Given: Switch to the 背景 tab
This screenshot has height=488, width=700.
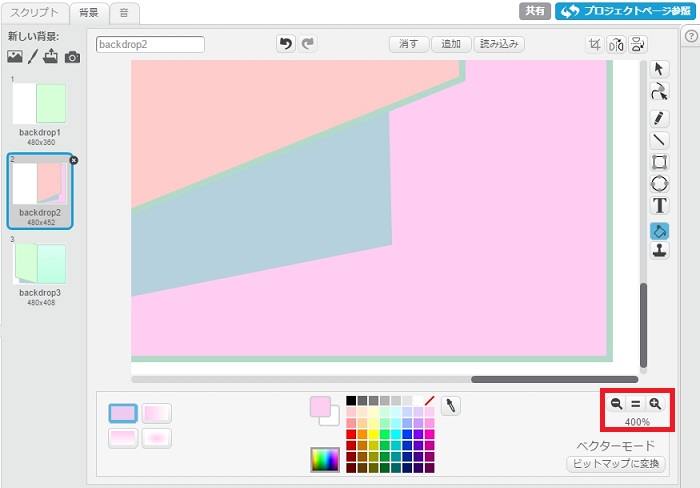Looking at the screenshot, I should click(x=89, y=13).
